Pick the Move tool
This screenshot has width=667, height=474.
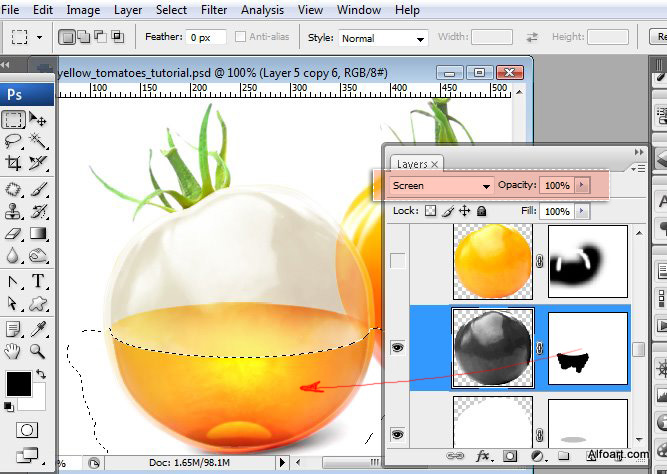[x=39, y=120]
